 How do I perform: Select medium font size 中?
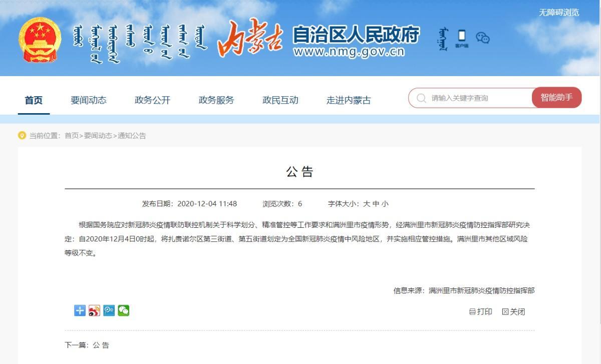point(376,204)
